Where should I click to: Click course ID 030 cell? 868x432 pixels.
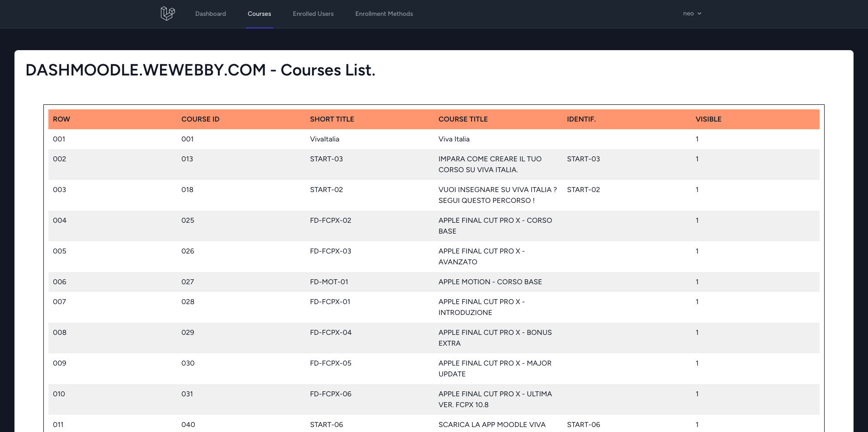pyautogui.click(x=188, y=363)
